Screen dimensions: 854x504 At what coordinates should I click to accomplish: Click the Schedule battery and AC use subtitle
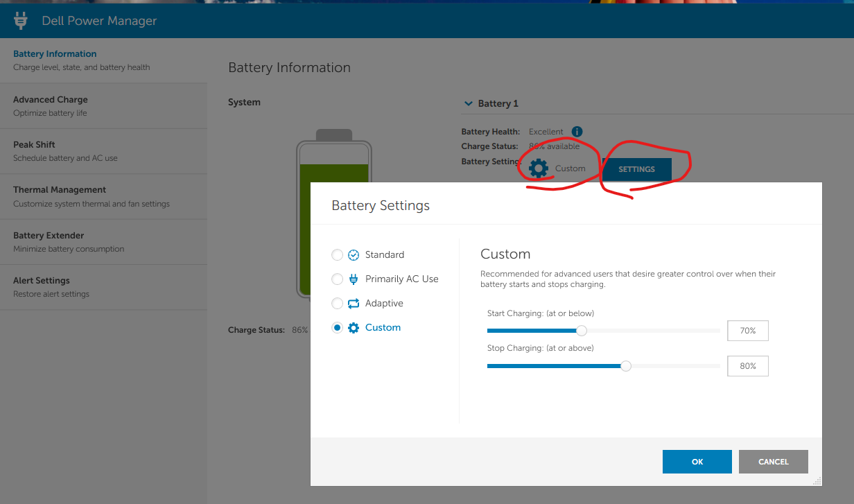click(65, 158)
